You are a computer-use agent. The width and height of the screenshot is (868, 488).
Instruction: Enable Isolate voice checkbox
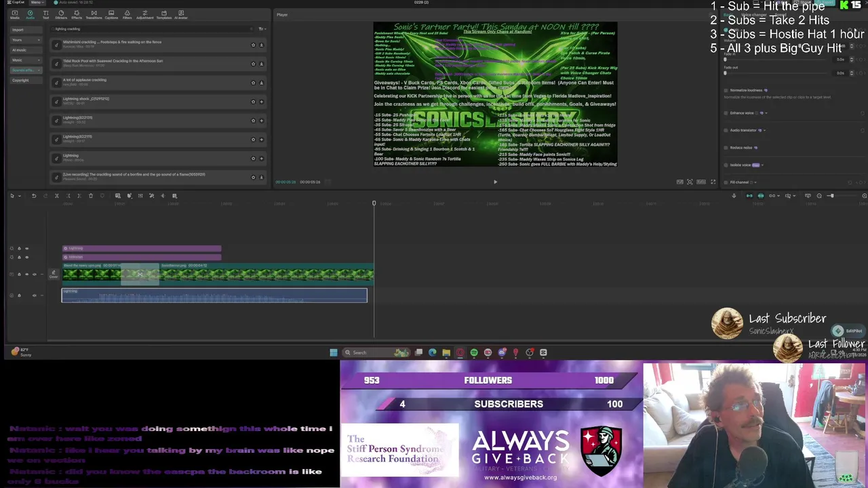pyautogui.click(x=726, y=165)
